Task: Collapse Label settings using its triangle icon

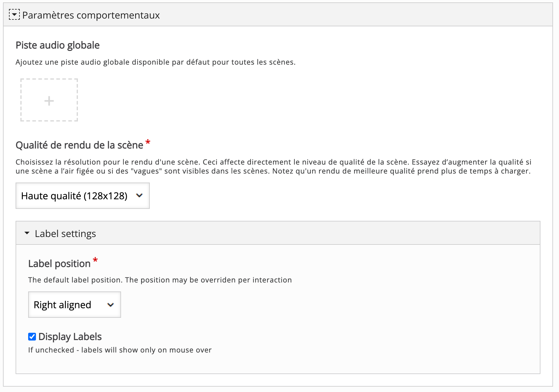Action: (27, 233)
